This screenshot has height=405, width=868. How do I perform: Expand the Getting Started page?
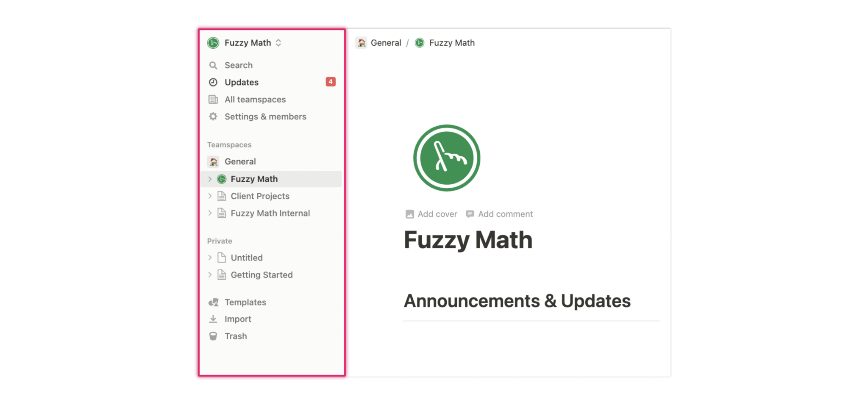(x=210, y=275)
